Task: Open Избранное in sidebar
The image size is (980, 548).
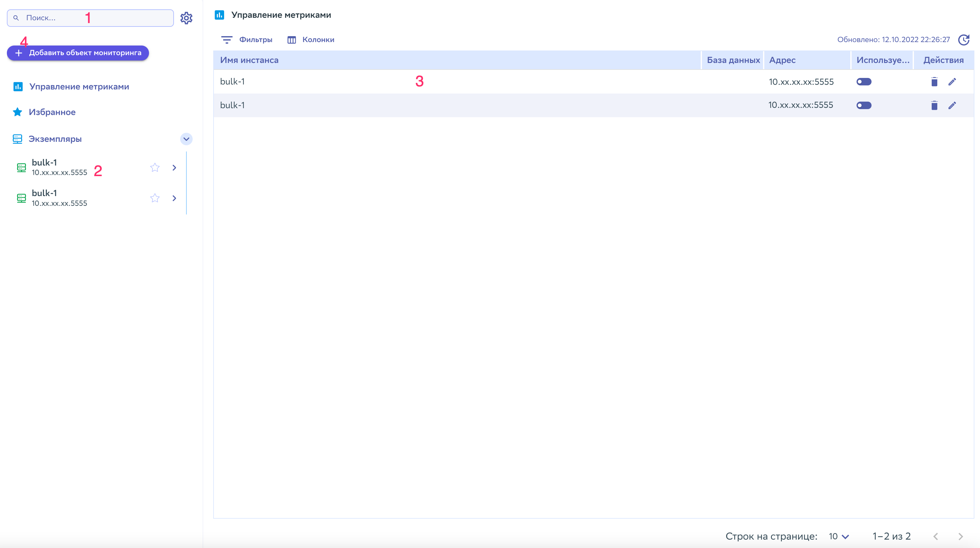Action: point(52,112)
